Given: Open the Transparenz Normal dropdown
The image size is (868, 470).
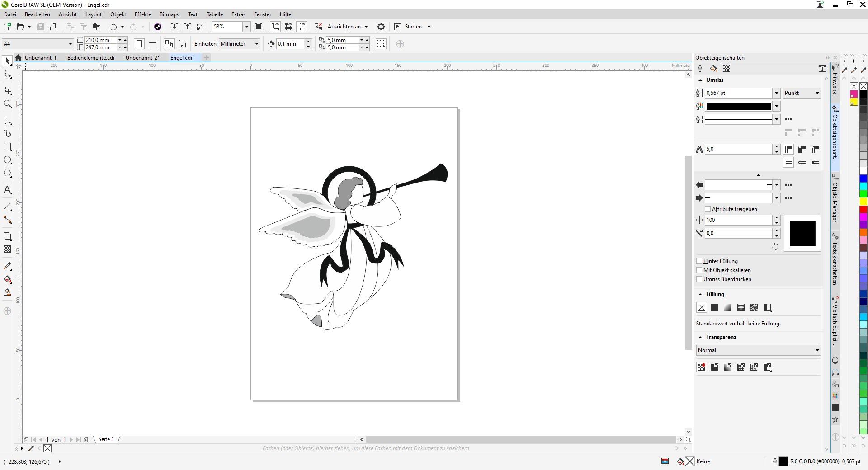Looking at the screenshot, I should click(x=758, y=350).
